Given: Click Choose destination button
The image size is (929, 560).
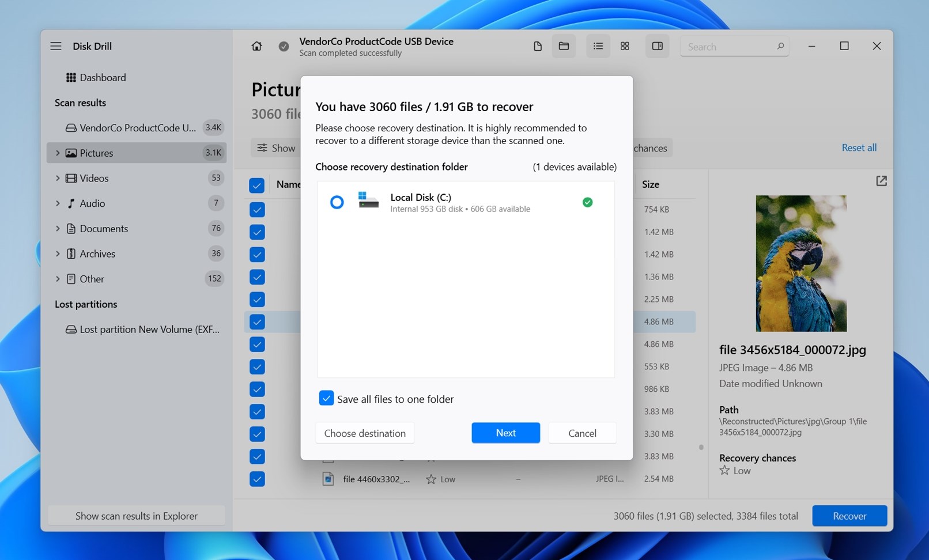Looking at the screenshot, I should (x=365, y=433).
